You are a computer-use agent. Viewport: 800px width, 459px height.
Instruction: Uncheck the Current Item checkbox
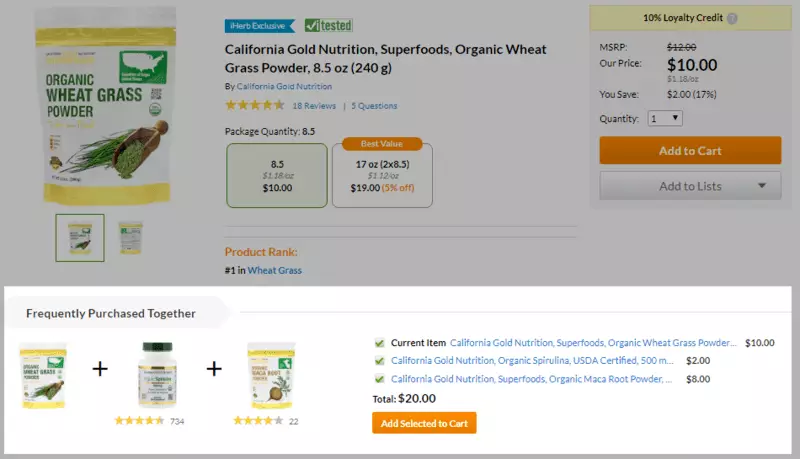tap(380, 343)
